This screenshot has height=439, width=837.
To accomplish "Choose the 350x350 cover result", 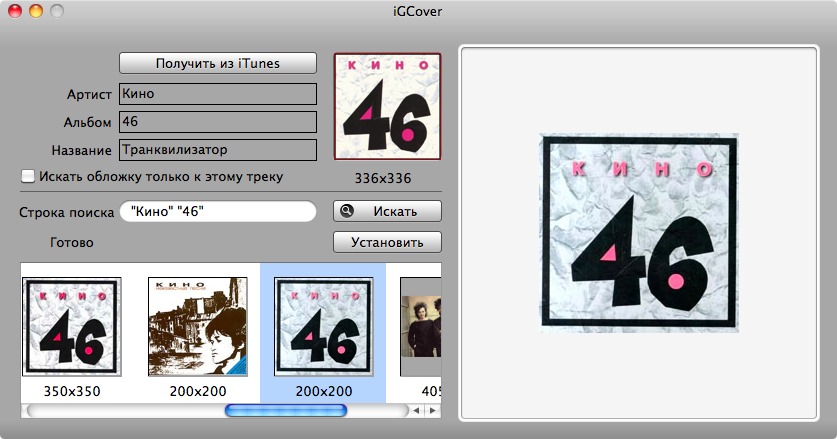I will (72, 327).
